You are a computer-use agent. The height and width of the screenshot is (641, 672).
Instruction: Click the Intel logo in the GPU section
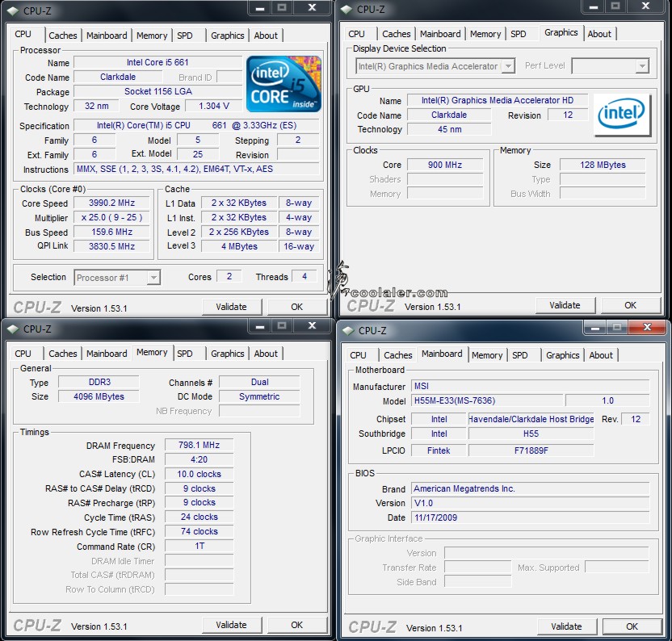click(621, 114)
